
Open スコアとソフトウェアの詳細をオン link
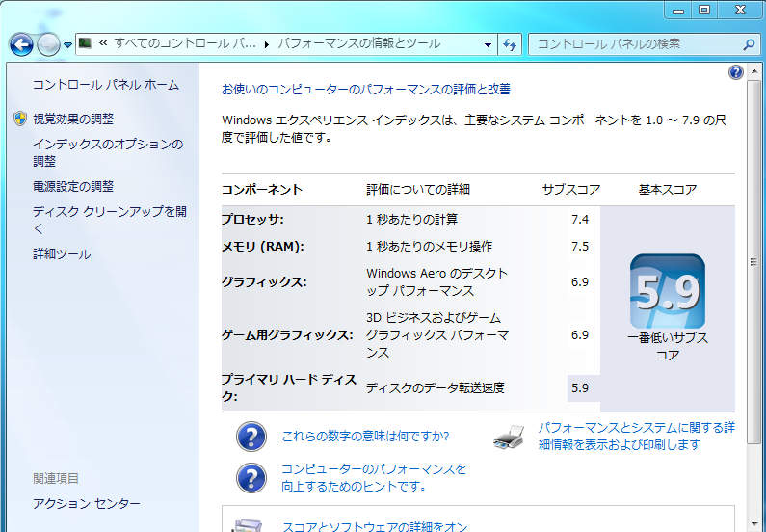375,526
